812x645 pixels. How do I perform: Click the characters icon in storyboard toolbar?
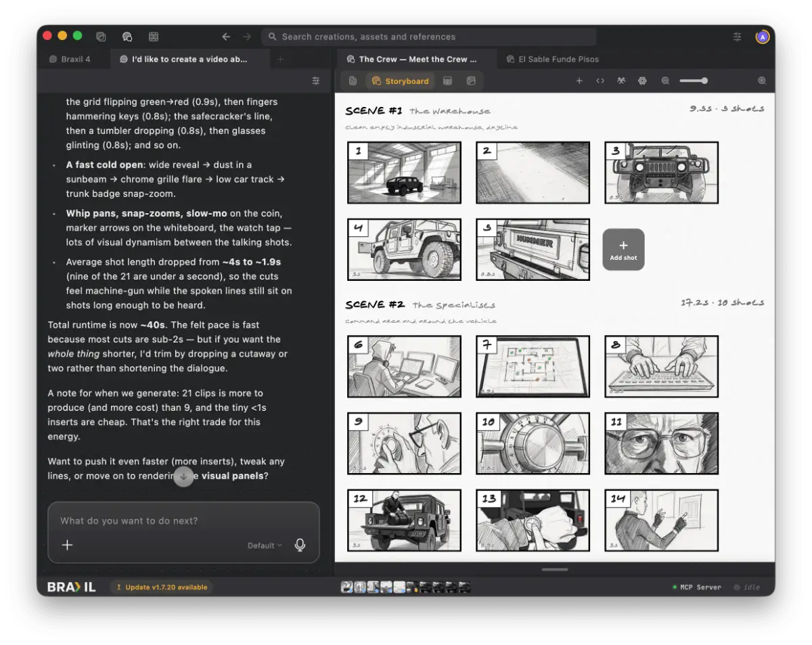tap(621, 81)
